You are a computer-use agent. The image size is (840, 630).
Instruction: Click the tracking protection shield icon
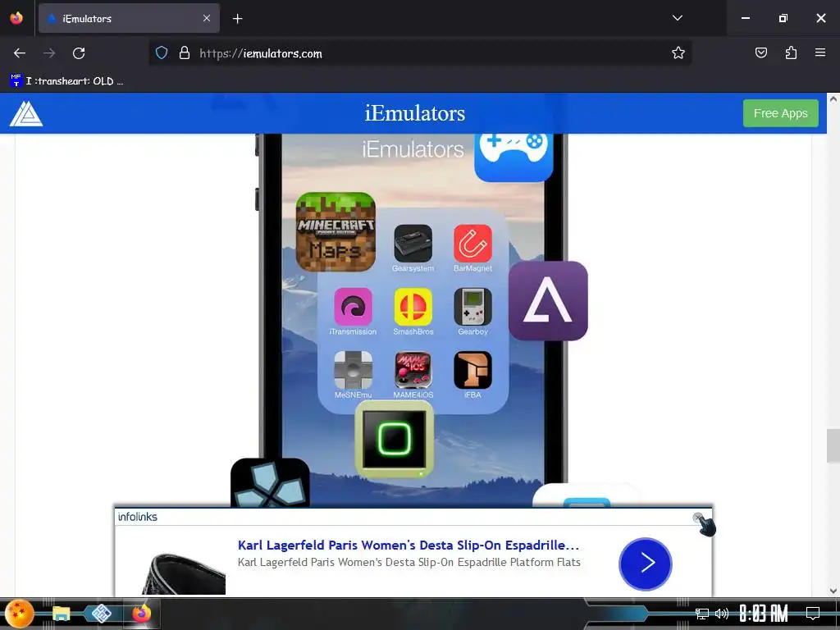click(x=162, y=53)
